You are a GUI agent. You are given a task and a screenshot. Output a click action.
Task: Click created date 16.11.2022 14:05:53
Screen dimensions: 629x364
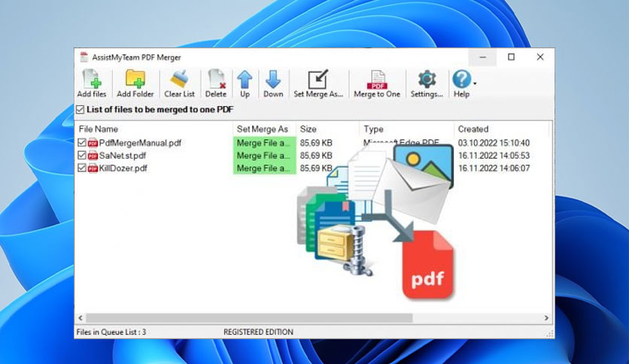tap(494, 156)
